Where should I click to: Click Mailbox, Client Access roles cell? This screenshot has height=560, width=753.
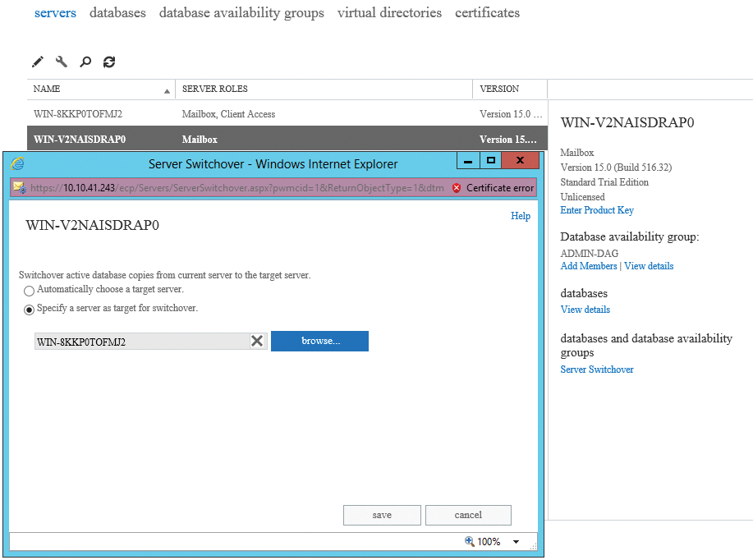pos(228,114)
